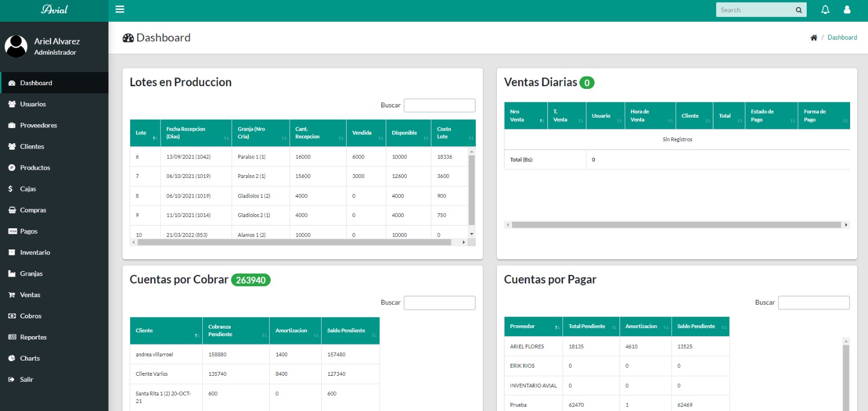
Task: Click the home icon in breadcrumb
Action: (x=814, y=37)
